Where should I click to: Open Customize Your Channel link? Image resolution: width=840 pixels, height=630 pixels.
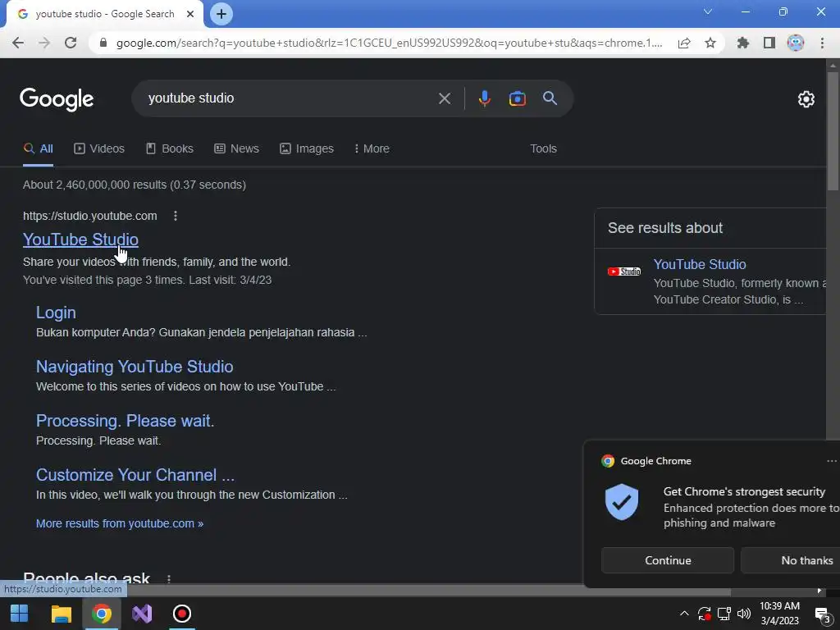coord(135,475)
